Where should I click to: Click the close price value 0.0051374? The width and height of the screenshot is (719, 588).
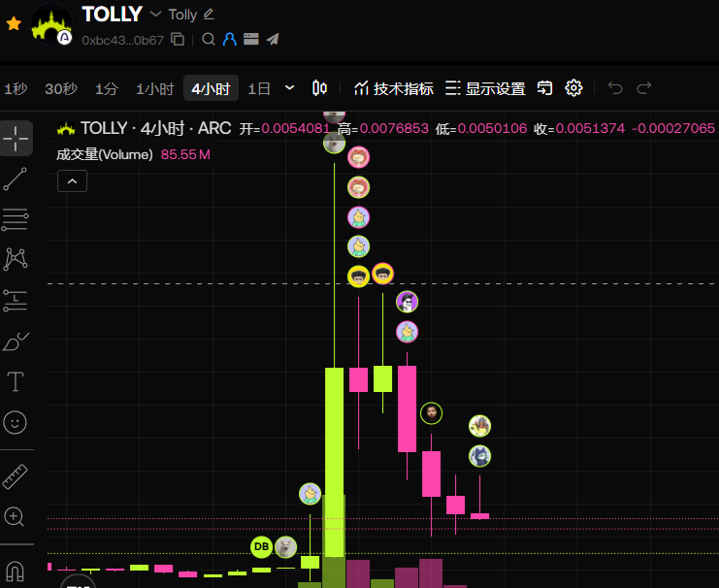pyautogui.click(x=590, y=128)
